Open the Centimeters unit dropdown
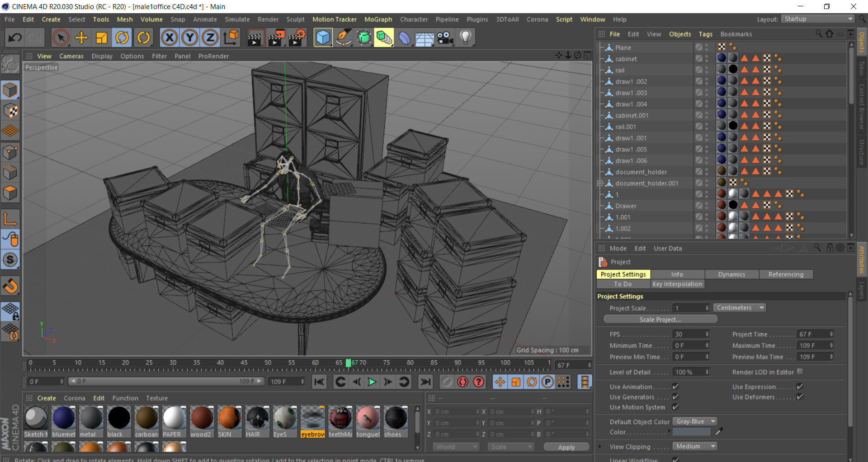The width and height of the screenshot is (868, 462). click(739, 307)
